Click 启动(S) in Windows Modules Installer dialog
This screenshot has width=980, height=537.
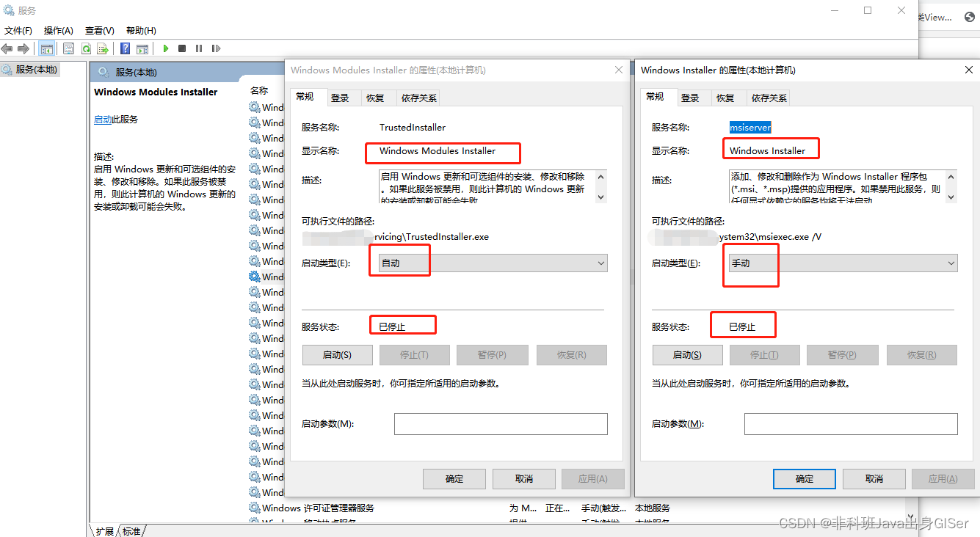[x=338, y=355]
